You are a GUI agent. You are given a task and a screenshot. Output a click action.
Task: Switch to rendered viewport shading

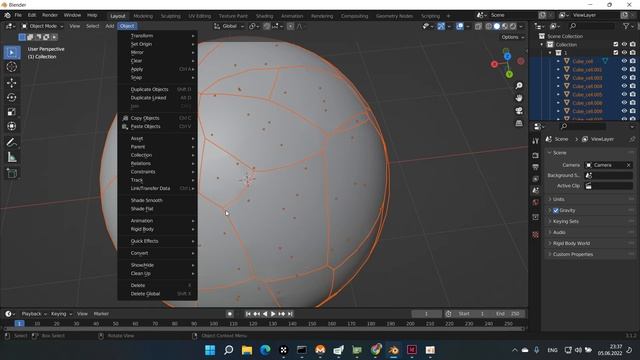[513, 26]
